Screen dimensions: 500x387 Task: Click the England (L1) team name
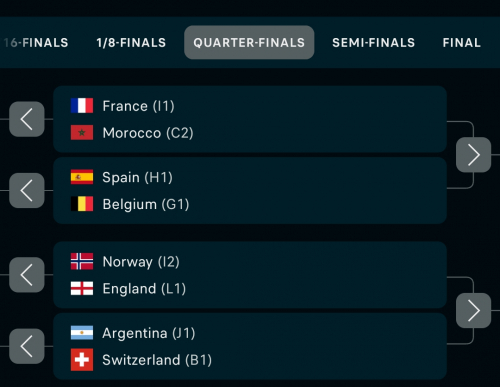[144, 289]
